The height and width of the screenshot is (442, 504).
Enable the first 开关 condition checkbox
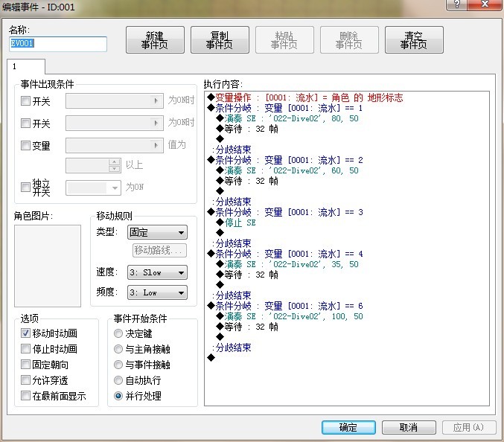click(25, 101)
